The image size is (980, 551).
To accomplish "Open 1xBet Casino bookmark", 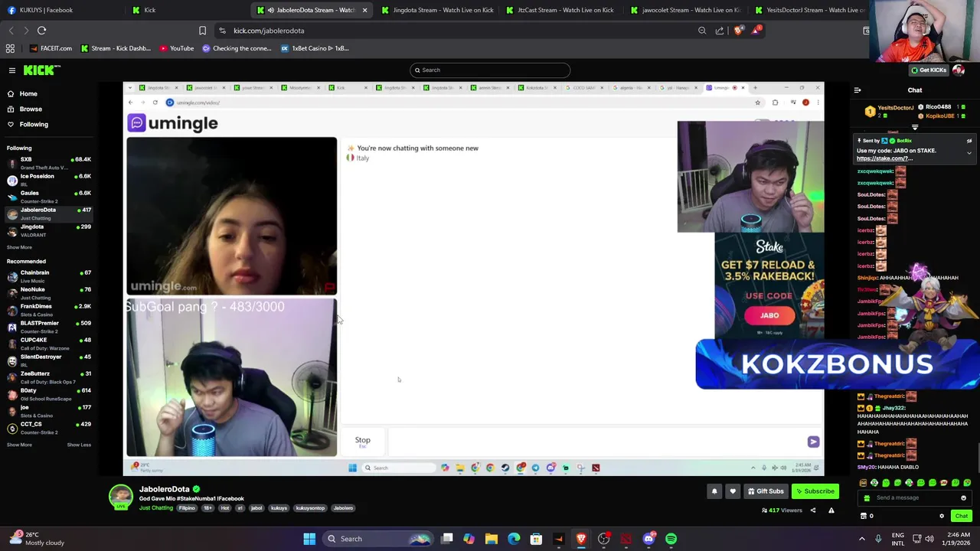I will point(315,48).
